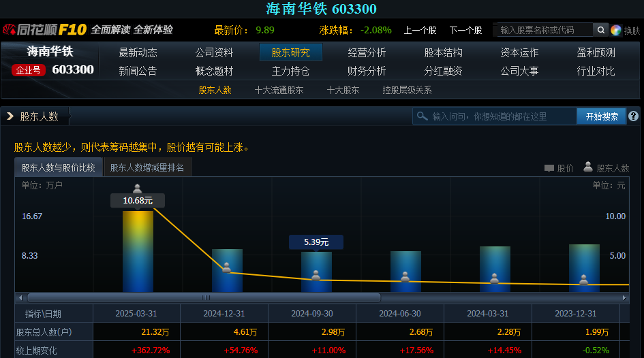Toggle the 股东人数 legend icon

(588, 167)
